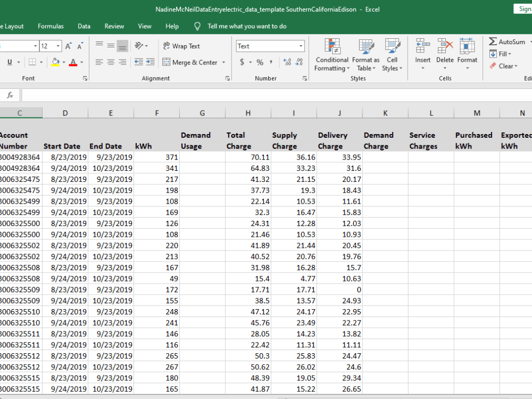Viewport: 532px width, 399px height.
Task: Apply Percent Style formatting
Action: coord(259,62)
